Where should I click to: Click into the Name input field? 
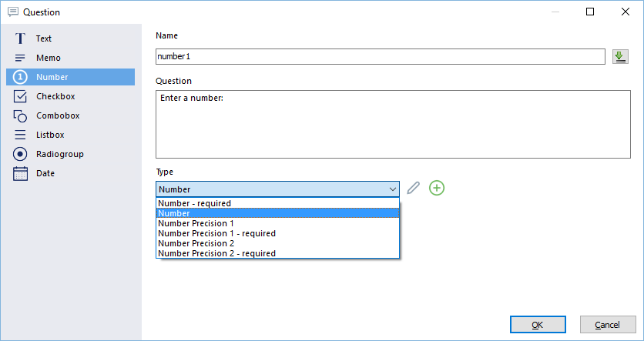click(x=381, y=57)
